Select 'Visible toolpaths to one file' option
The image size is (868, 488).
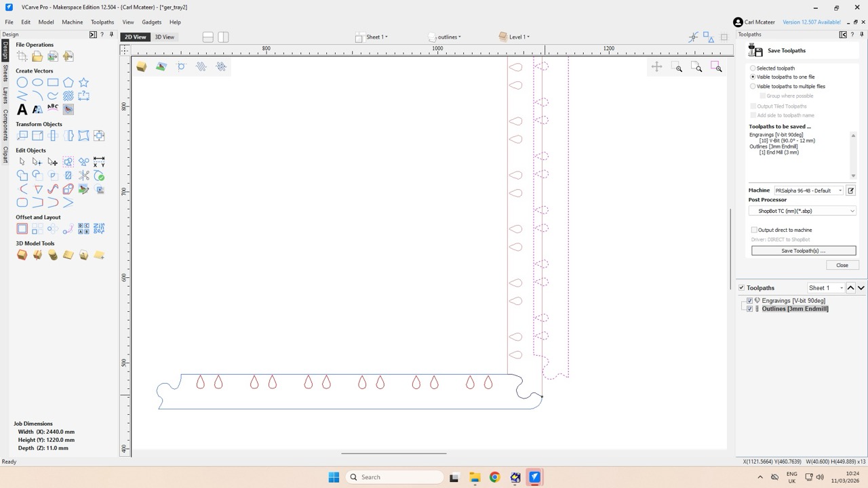(753, 77)
